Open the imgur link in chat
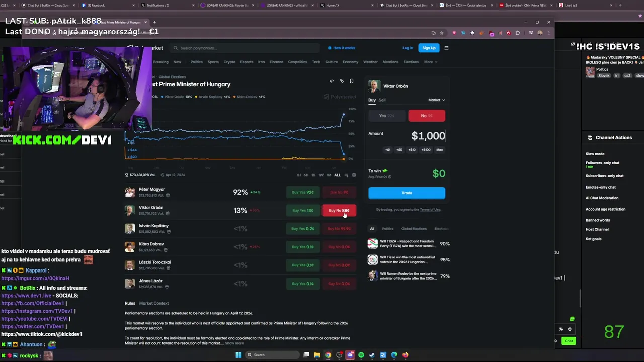 [35, 278]
